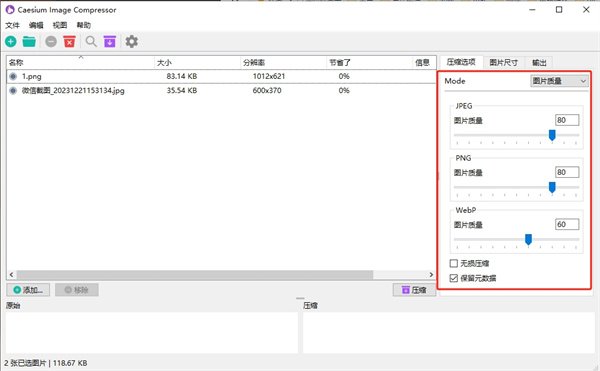
Task: Sort by the 分辨率 column header
Action: tap(284, 62)
